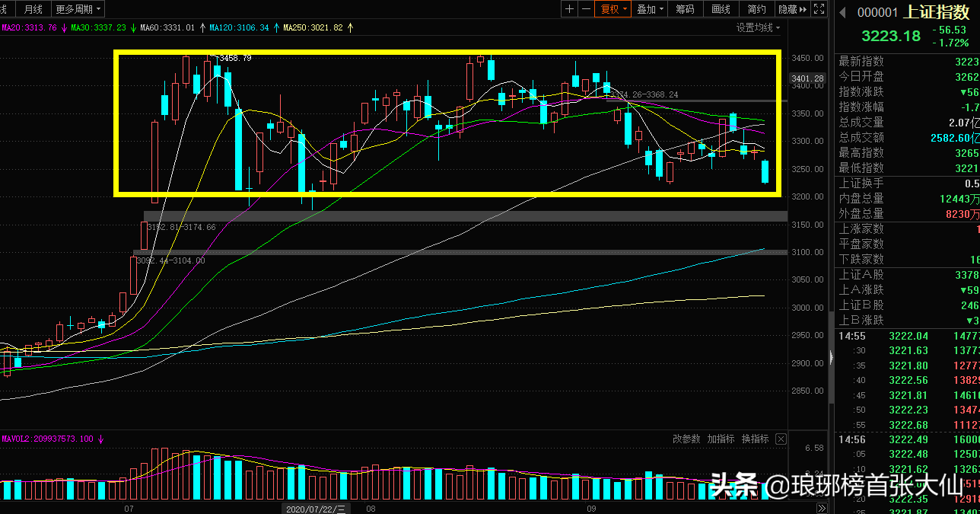Toggle the 简约 simple view mode
The height and width of the screenshot is (514, 980).
coord(756,9)
